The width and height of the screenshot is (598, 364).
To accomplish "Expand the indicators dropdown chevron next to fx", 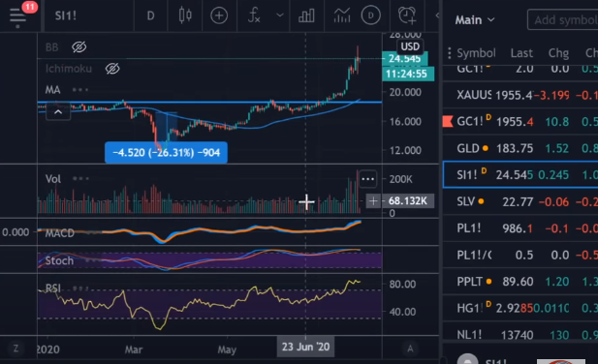I will coord(280,15).
